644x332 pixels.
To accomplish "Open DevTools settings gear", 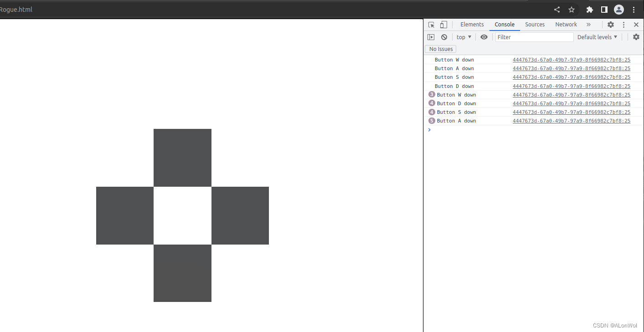I will [x=611, y=25].
